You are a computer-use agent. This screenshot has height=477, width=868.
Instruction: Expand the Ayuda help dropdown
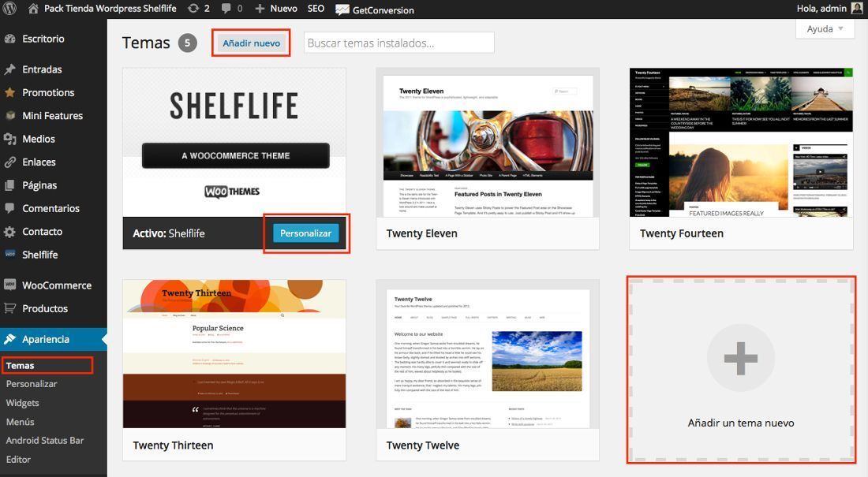(x=825, y=28)
